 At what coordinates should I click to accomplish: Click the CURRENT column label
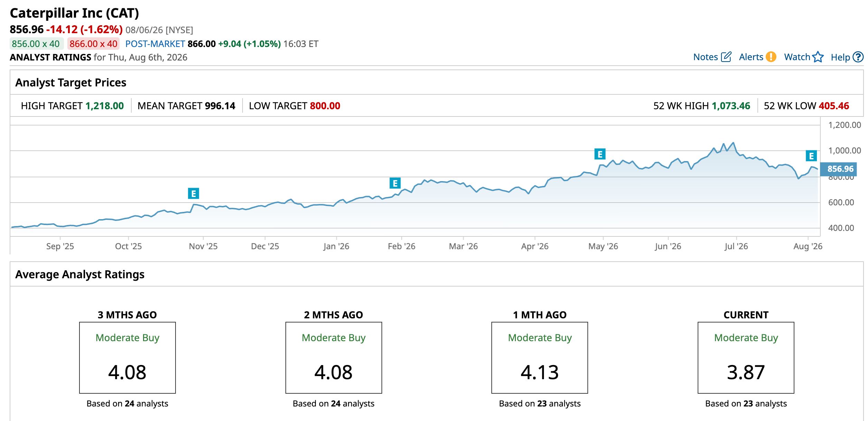tap(746, 315)
